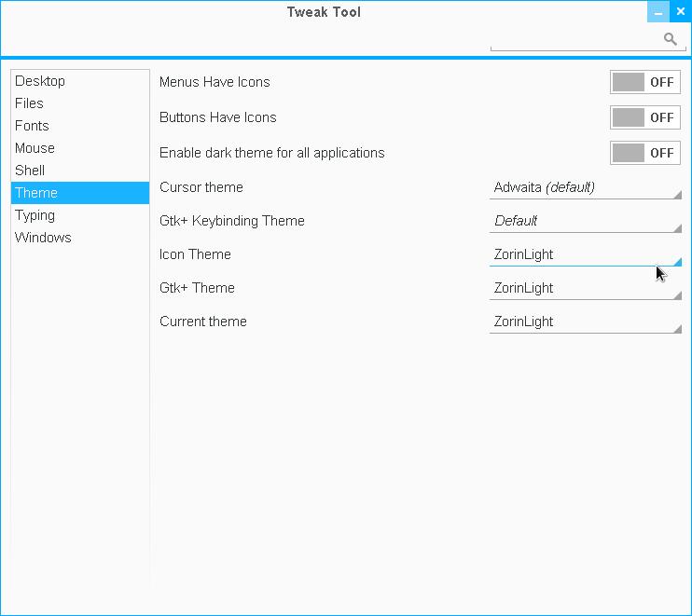692x616 pixels.
Task: Select Desktop in the sidebar
Action: tap(40, 81)
